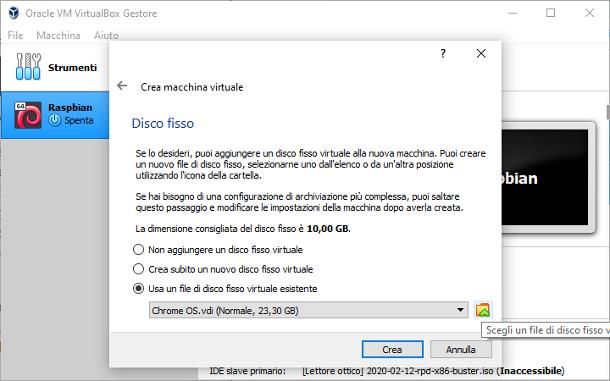The width and height of the screenshot is (610, 381).
Task: Click the Crea button
Action: pos(393,349)
